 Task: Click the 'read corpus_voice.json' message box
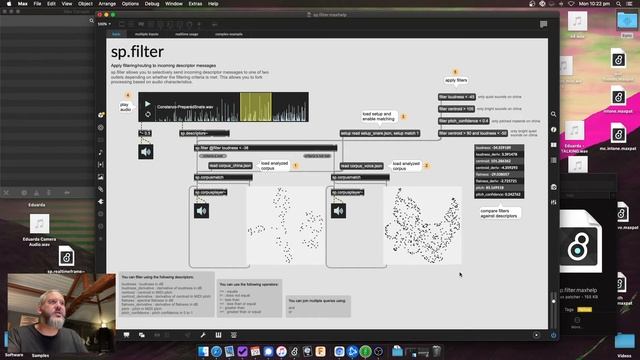362,166
